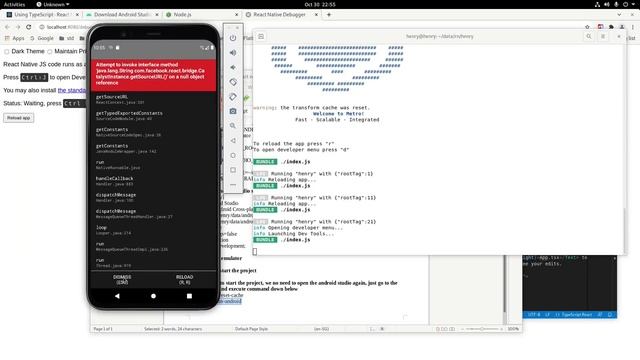Open the Chrome three-dot menu
The image size is (640, 360).
pyautogui.click(x=633, y=27)
